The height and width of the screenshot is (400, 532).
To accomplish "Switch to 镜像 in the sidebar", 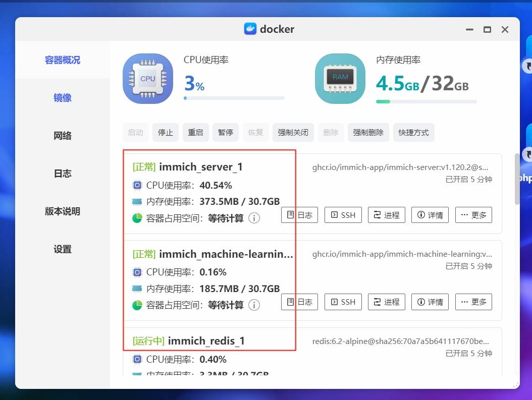I will [x=63, y=98].
